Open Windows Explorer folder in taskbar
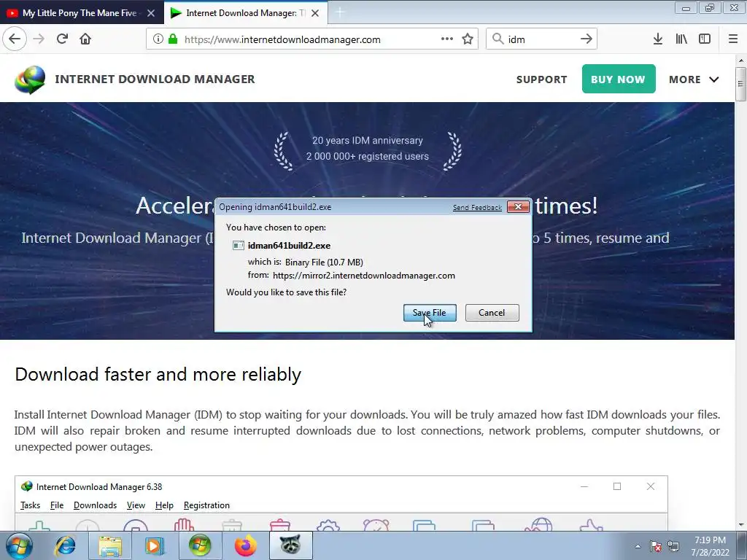747x560 pixels. 110,545
